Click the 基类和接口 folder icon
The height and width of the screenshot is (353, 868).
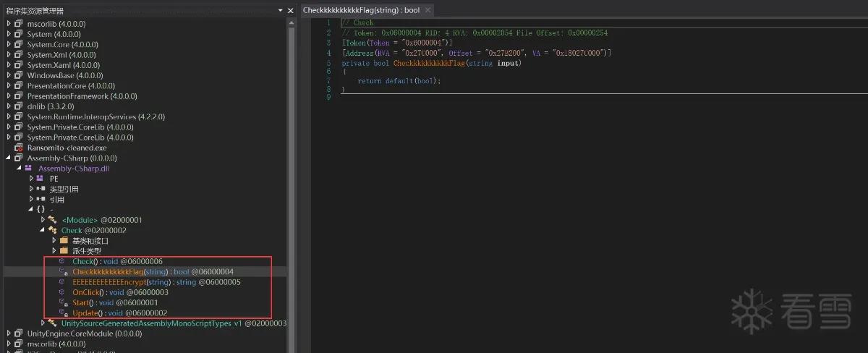coord(64,240)
